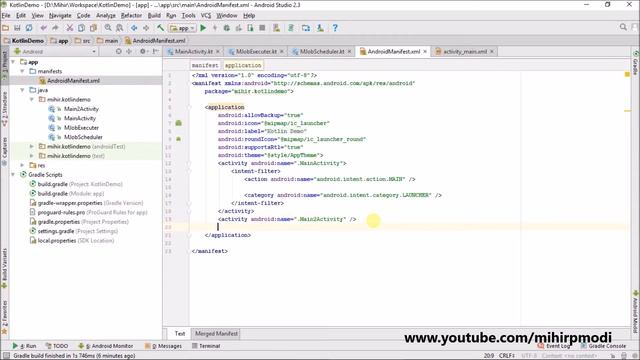Click the Stop square icon

coord(262,28)
